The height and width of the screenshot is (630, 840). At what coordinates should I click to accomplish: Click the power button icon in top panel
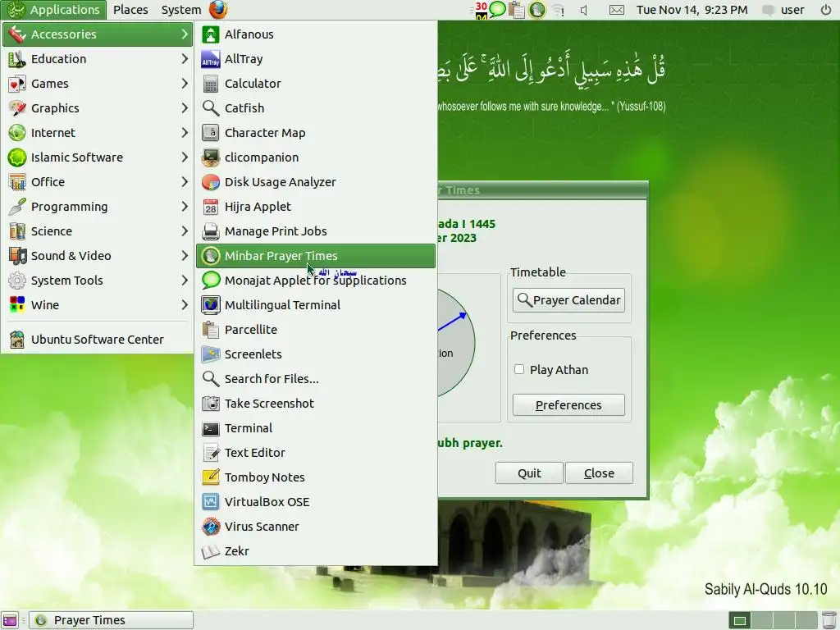point(826,10)
